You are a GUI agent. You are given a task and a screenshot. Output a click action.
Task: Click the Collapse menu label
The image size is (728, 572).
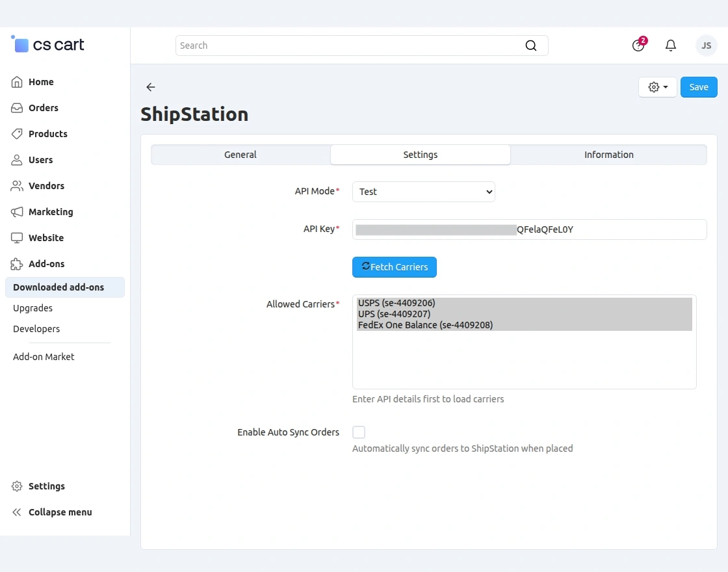[60, 512]
